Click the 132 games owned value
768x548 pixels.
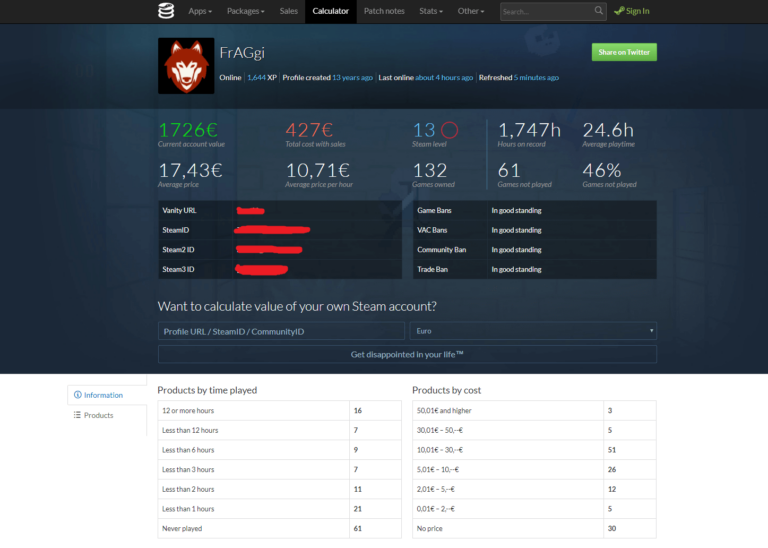pos(430,170)
